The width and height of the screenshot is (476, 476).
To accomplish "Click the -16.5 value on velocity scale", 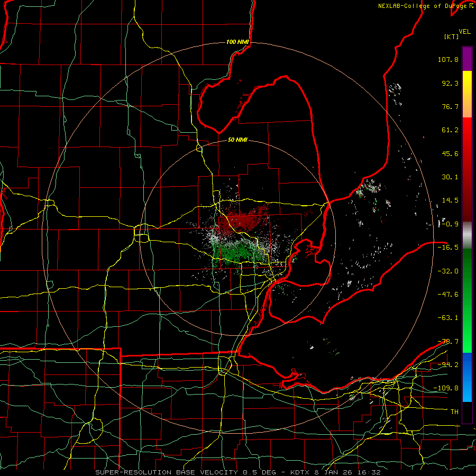I will tap(448, 248).
